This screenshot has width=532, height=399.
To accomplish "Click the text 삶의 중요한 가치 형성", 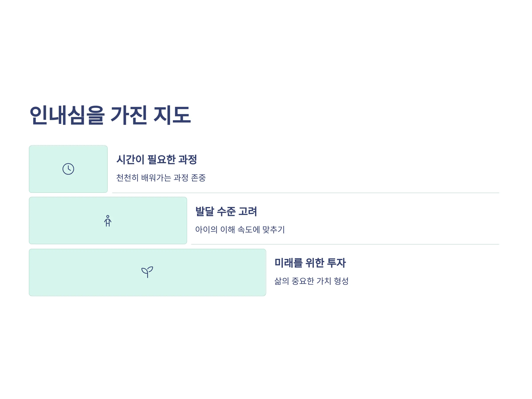I will click(311, 281).
